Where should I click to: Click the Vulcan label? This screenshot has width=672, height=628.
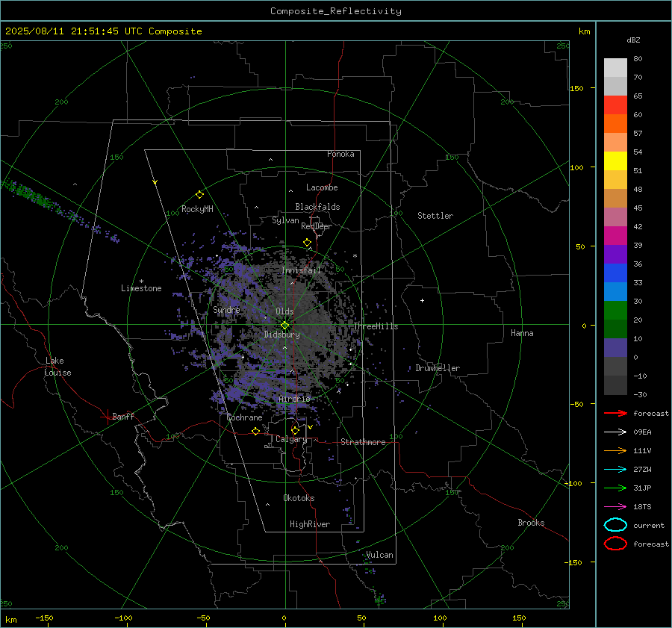(379, 555)
